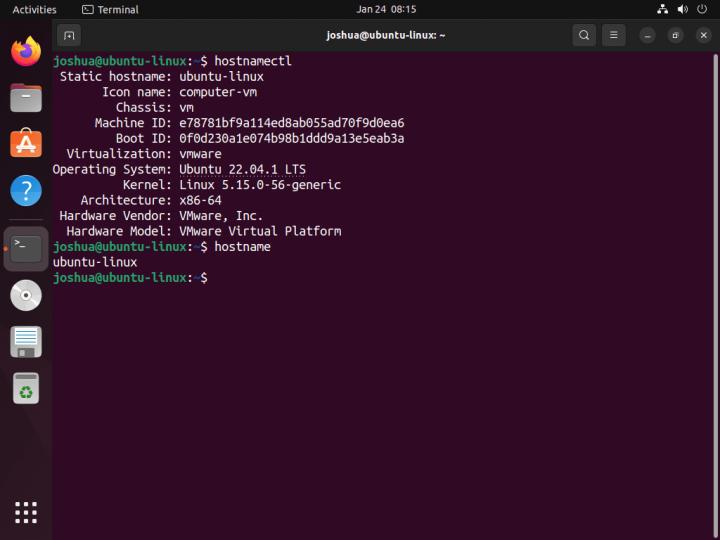Open Ubuntu Software from the dock

[26, 143]
